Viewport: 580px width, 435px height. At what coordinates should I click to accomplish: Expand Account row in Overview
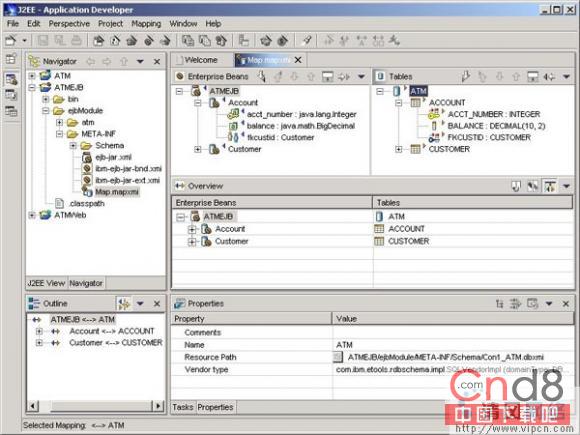192,229
